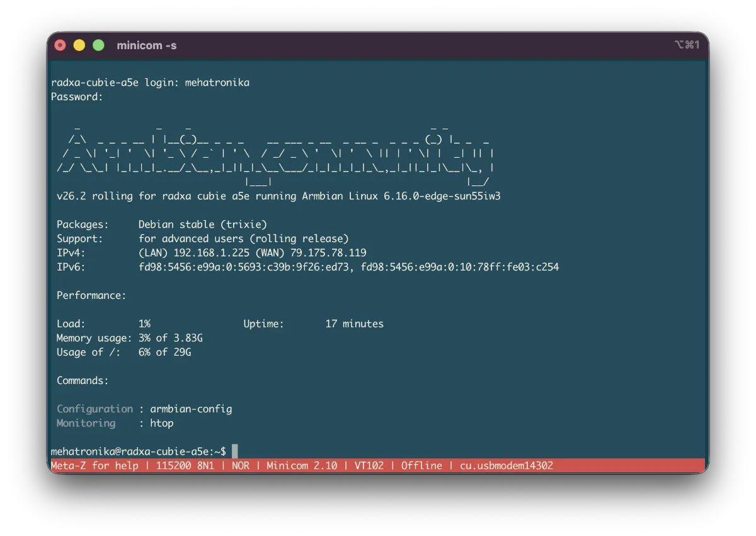
Task: Place cursor at the shell prompt cursor block
Action: click(x=235, y=451)
